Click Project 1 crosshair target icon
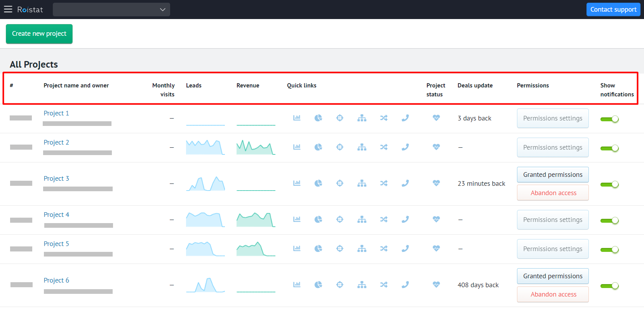The image size is (644, 309). [340, 118]
